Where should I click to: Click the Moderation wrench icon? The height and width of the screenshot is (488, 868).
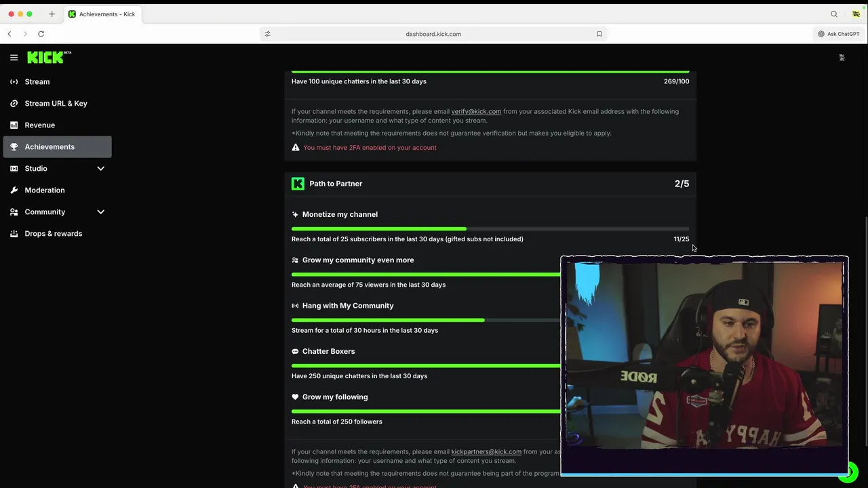(x=14, y=190)
